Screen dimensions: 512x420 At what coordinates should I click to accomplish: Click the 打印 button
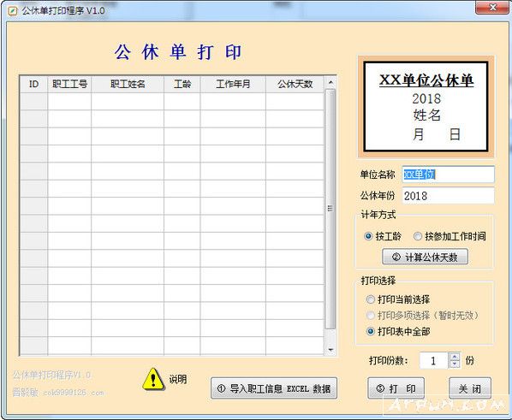[x=396, y=388]
